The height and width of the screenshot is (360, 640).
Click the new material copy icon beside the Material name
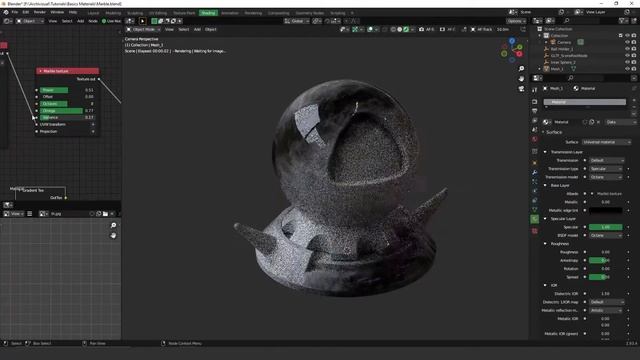point(592,122)
